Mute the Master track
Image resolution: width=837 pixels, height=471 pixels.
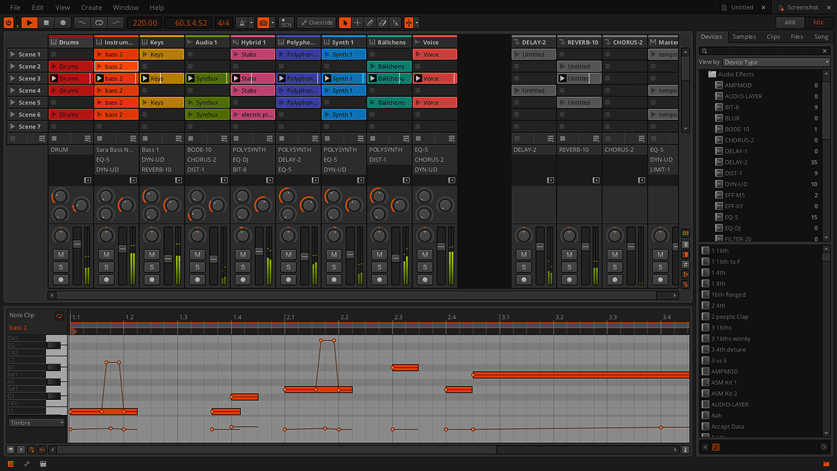point(660,255)
